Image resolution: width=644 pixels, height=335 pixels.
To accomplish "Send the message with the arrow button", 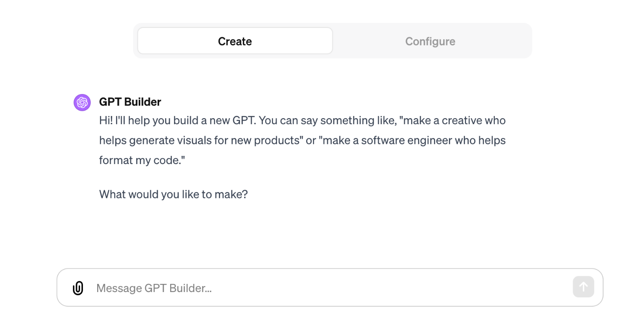I will tap(583, 287).
